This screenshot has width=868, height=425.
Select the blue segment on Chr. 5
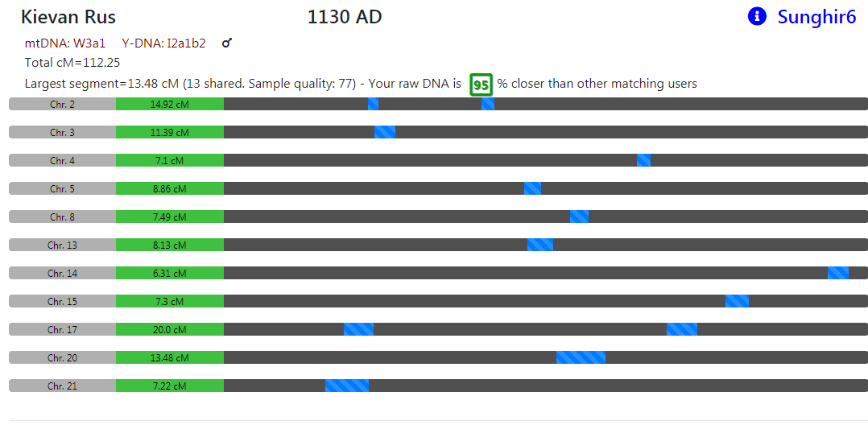coord(532,188)
